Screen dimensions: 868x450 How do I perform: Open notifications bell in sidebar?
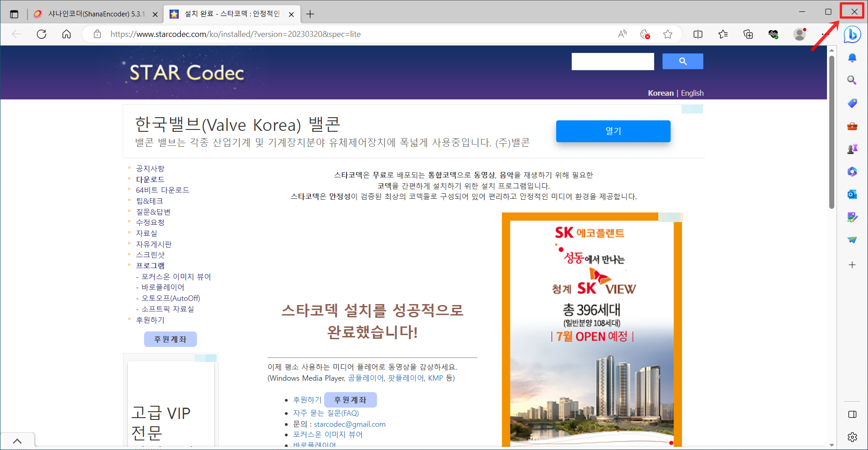[x=852, y=57]
